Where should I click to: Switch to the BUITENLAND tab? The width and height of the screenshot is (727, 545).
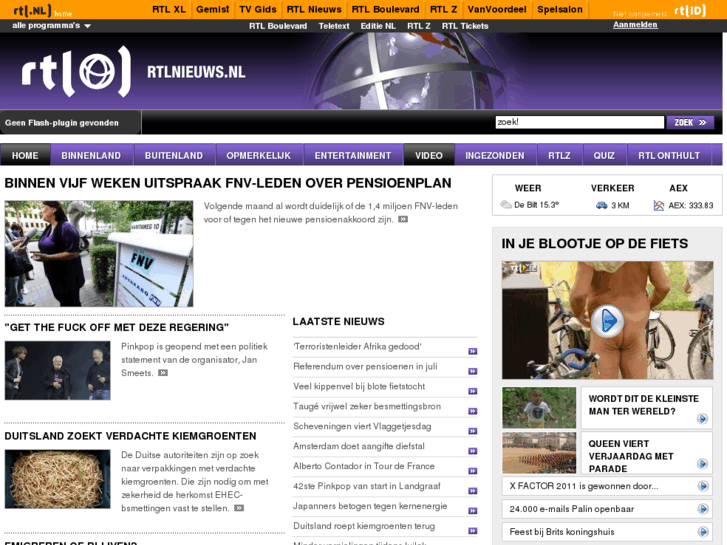(x=174, y=155)
